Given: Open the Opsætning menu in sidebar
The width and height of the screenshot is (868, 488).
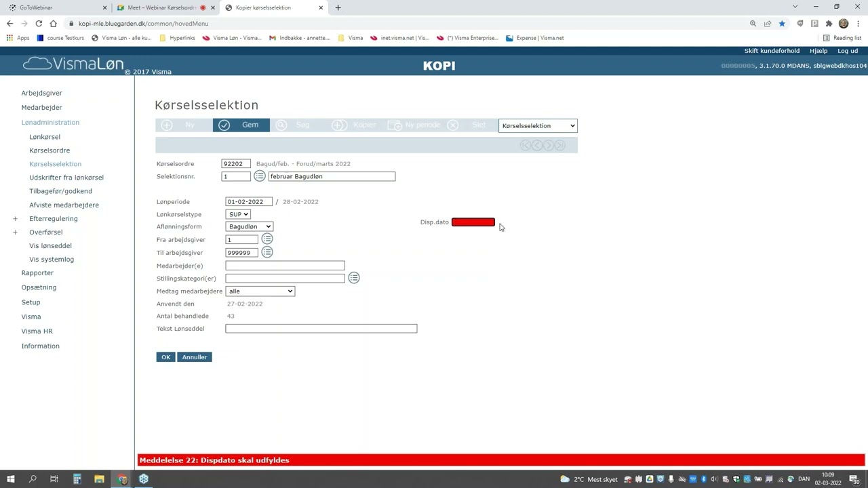Looking at the screenshot, I should coord(39,287).
